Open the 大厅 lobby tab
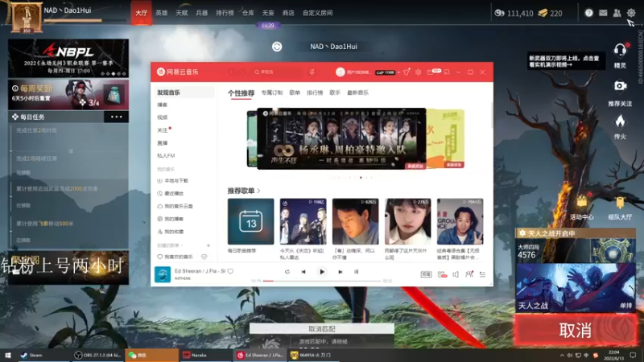The image size is (644, 362). 142,13
